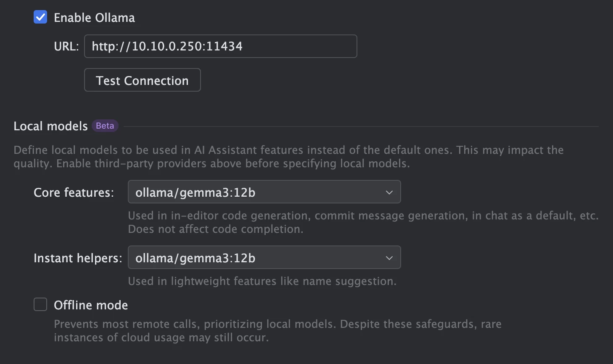Click the Test Connection button
The height and width of the screenshot is (364, 613).
click(143, 80)
